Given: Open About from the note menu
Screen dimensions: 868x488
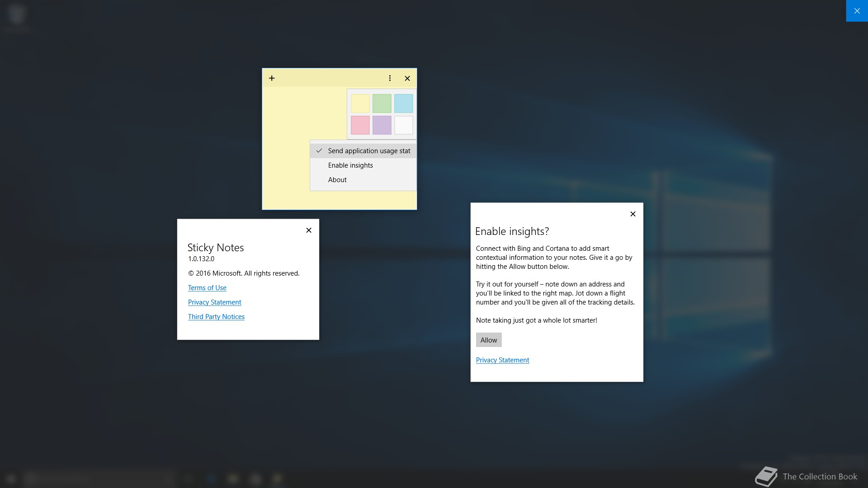Looking at the screenshot, I should coord(363,180).
